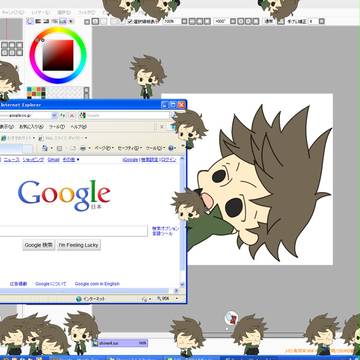
Task: Toggle the RGB slider panel icon in SAI
Action: point(38,21)
